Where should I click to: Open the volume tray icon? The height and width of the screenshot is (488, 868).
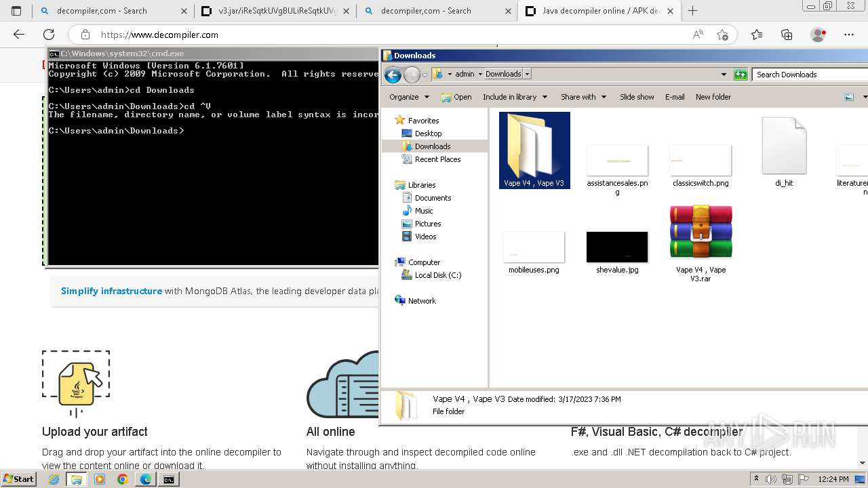pos(772,479)
